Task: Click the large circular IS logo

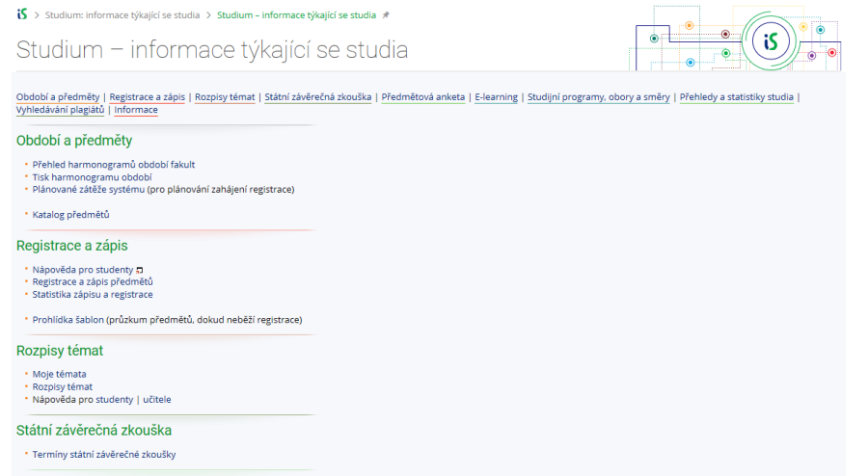Action: tap(770, 41)
